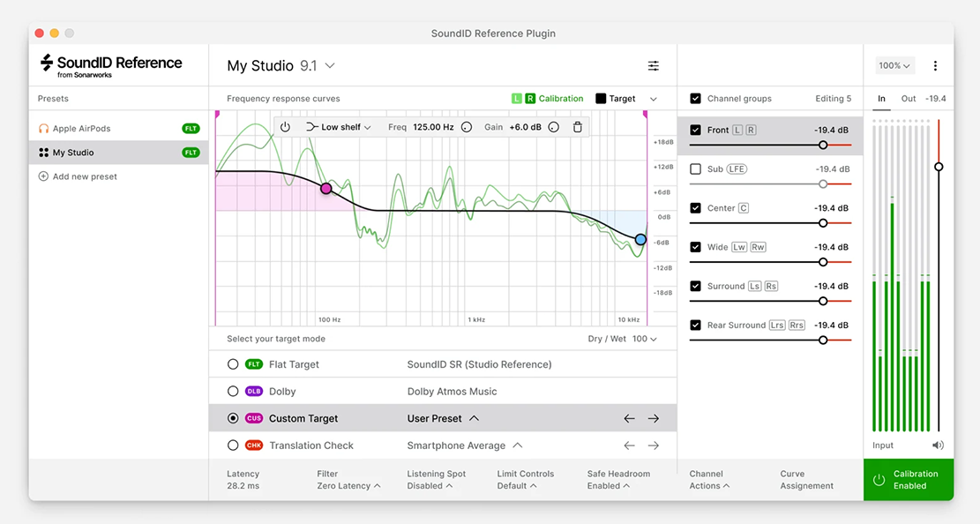This screenshot has height=524, width=980.
Task: Uncheck the Center channel checkbox
Action: pyautogui.click(x=696, y=208)
